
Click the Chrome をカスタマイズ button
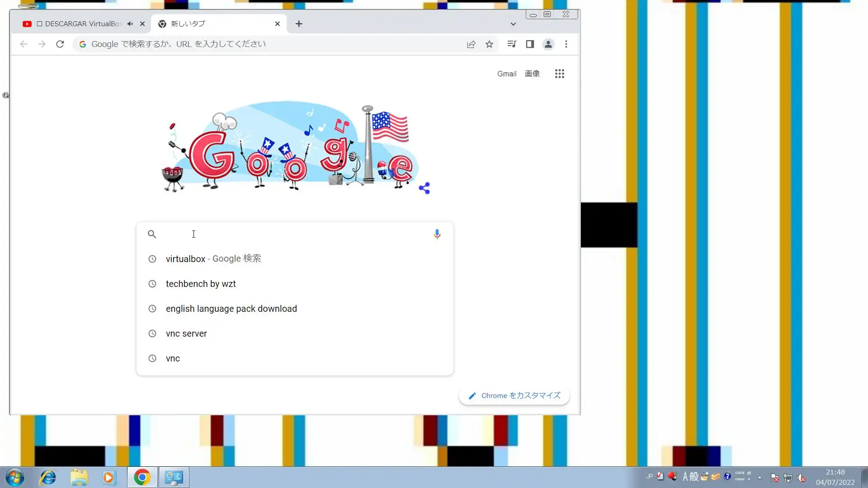pyautogui.click(x=514, y=396)
